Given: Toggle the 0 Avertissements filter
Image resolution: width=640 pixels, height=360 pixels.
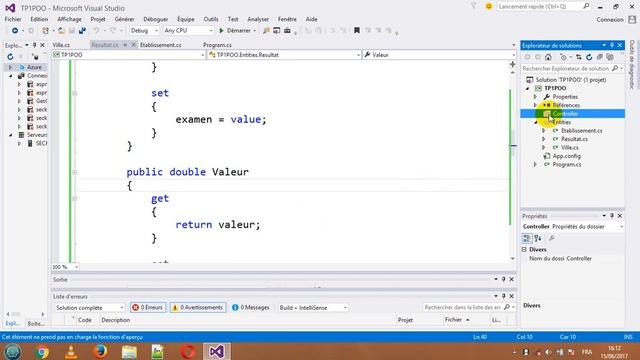Looking at the screenshot, I should point(198,308).
